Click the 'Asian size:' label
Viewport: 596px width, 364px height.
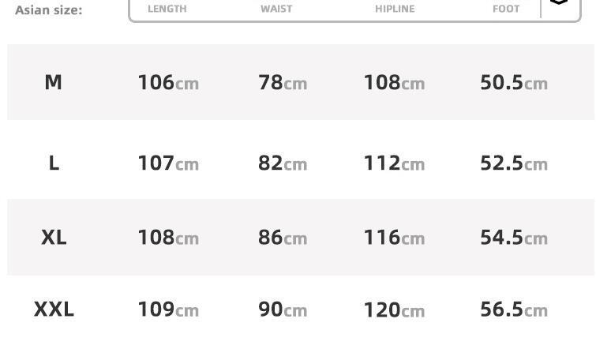[x=48, y=9]
